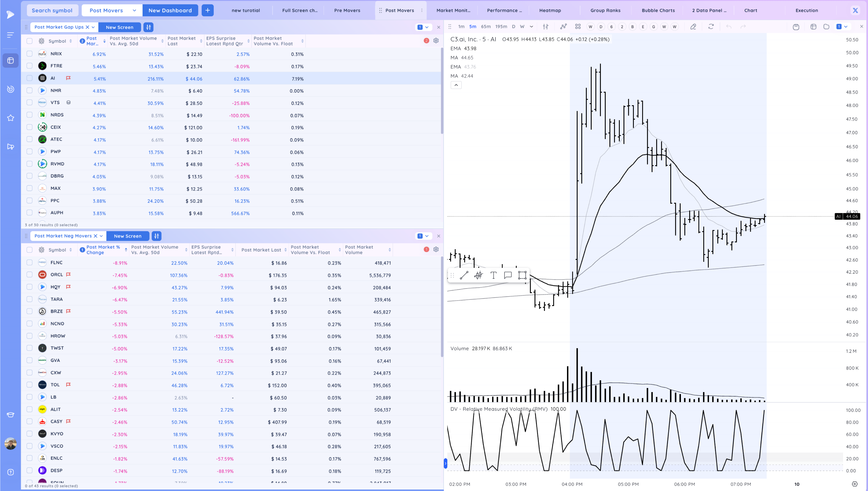The image size is (868, 491).
Task: Select the TARA row checkbox
Action: (x=30, y=299)
